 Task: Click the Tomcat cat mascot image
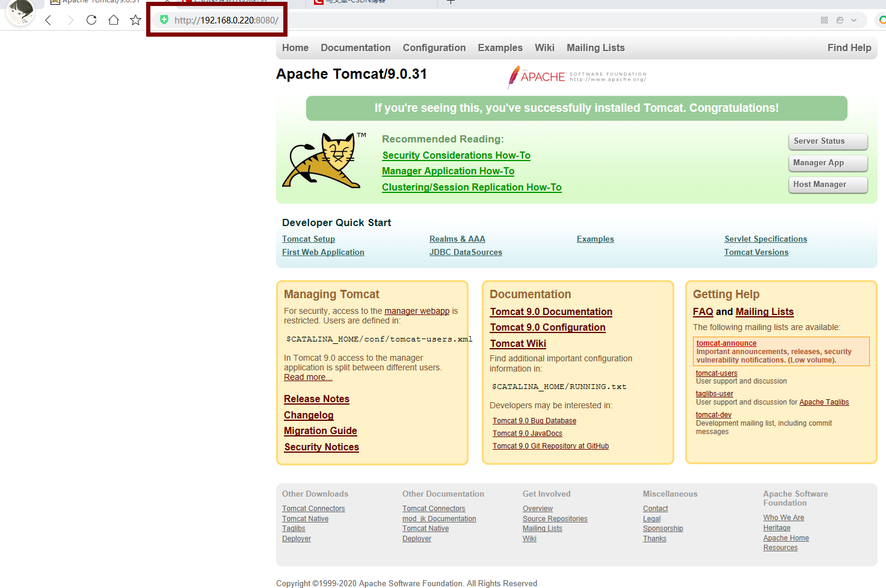[x=323, y=161]
